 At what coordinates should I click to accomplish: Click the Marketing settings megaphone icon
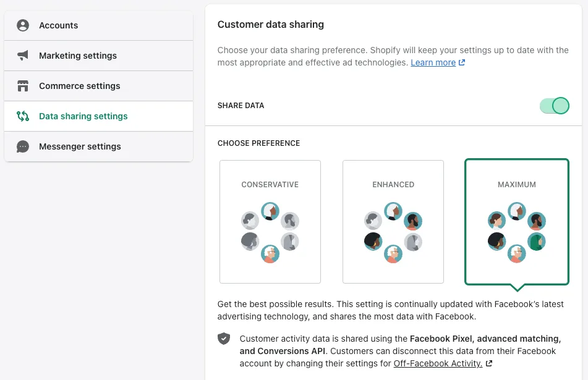pos(23,56)
